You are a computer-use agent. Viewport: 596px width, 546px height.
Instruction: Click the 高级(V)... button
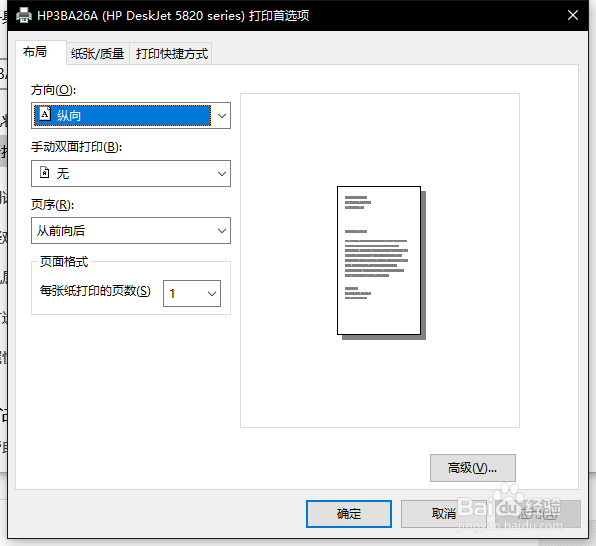click(x=472, y=468)
